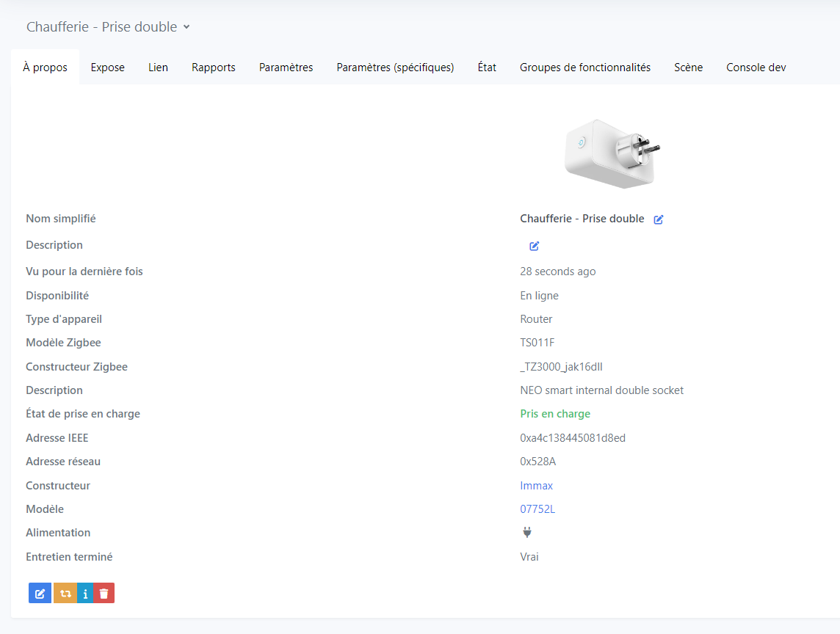Click the interview info button
Image resolution: width=840 pixels, height=634 pixels.
(85, 593)
